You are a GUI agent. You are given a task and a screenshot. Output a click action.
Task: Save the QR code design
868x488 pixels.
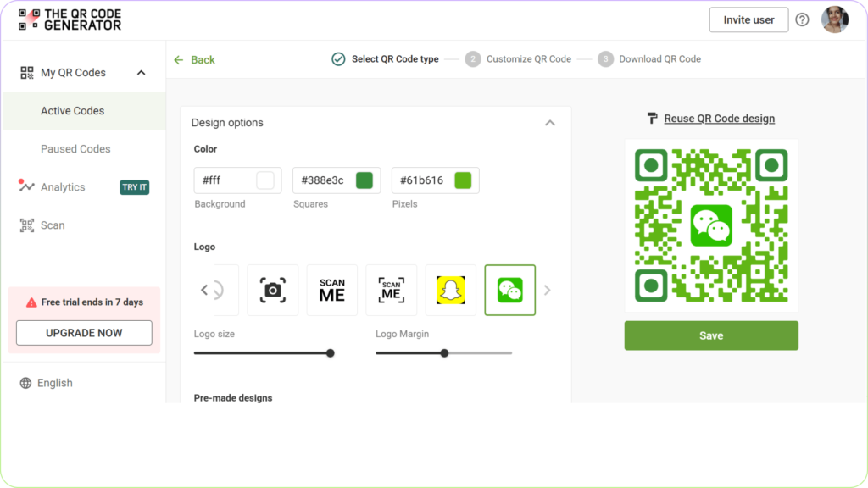tap(710, 335)
